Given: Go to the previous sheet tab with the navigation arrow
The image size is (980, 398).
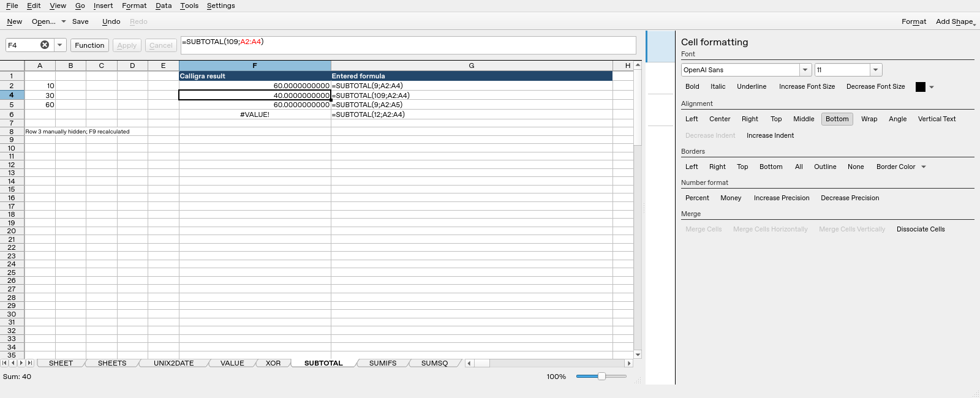Looking at the screenshot, I should tap(13, 363).
